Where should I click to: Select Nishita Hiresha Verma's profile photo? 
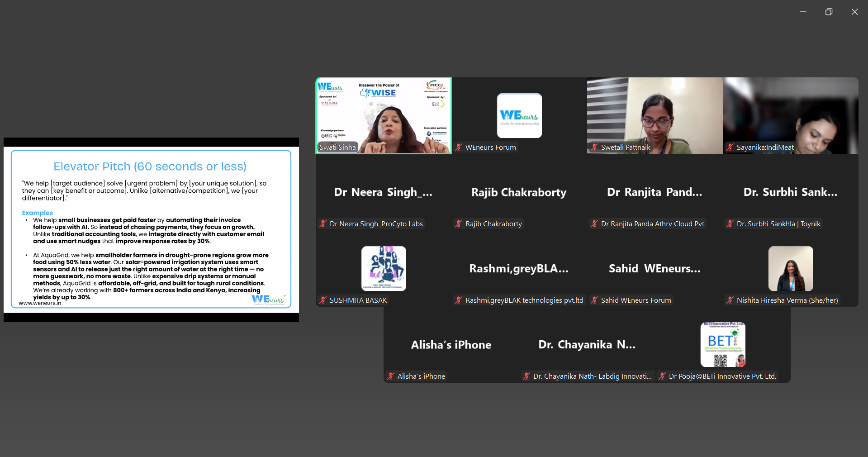coord(791,268)
